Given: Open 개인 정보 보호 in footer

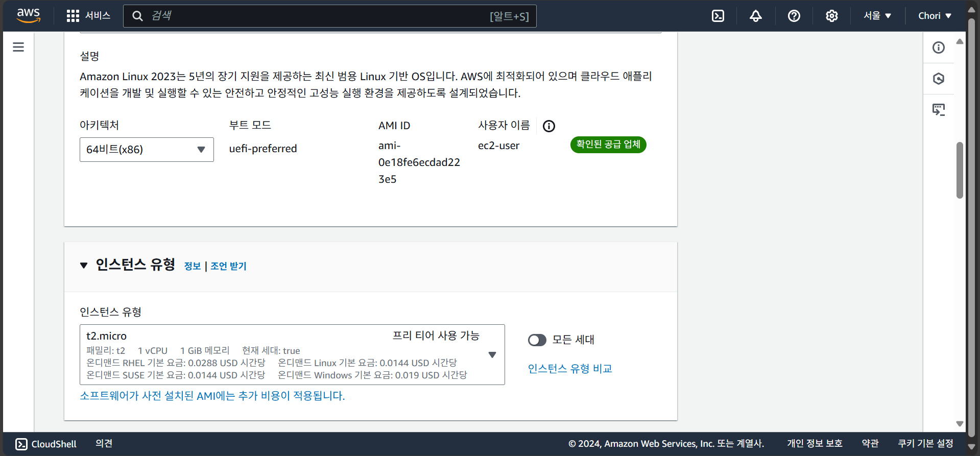Looking at the screenshot, I should 815,443.
